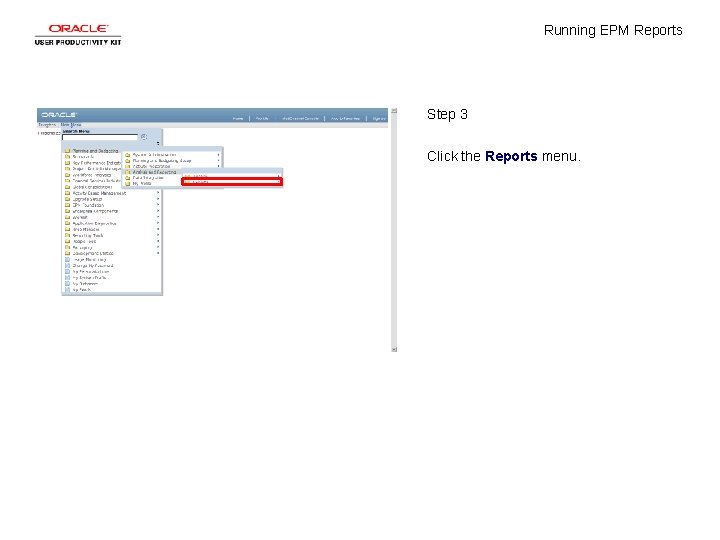Open the Enterprise Components folder
This screenshot has width=720, height=540.
pyautogui.click(x=95, y=211)
